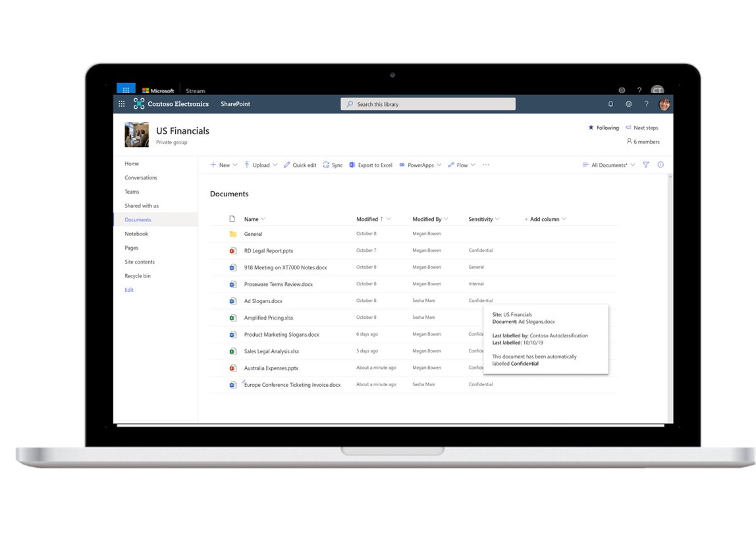756x541 pixels.
Task: Sync the document library
Action: pyautogui.click(x=333, y=165)
